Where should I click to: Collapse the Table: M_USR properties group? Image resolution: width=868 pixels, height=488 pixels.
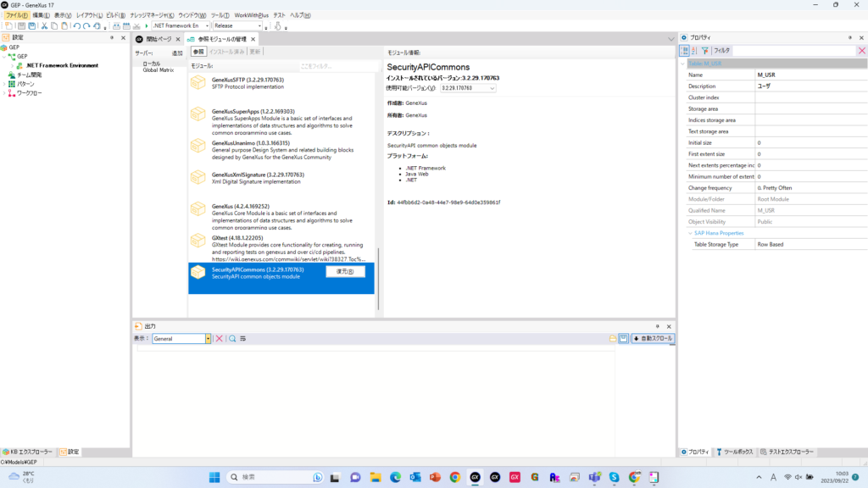pyautogui.click(x=683, y=64)
